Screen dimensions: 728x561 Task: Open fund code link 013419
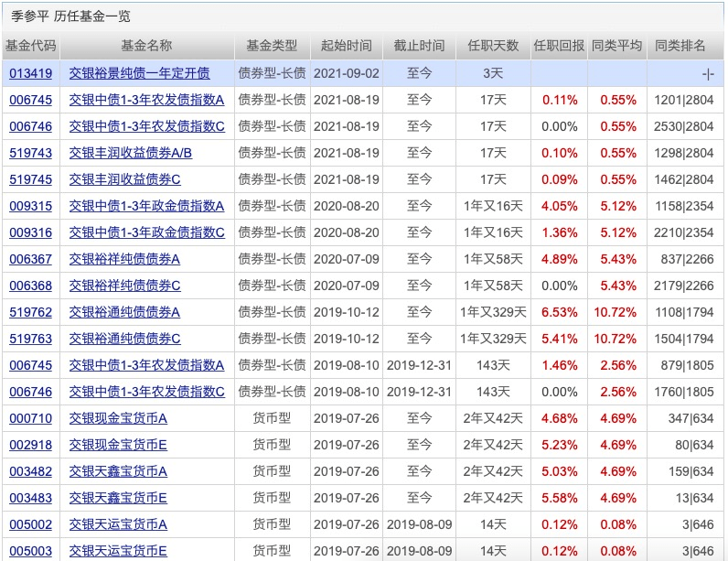pyautogui.click(x=30, y=73)
